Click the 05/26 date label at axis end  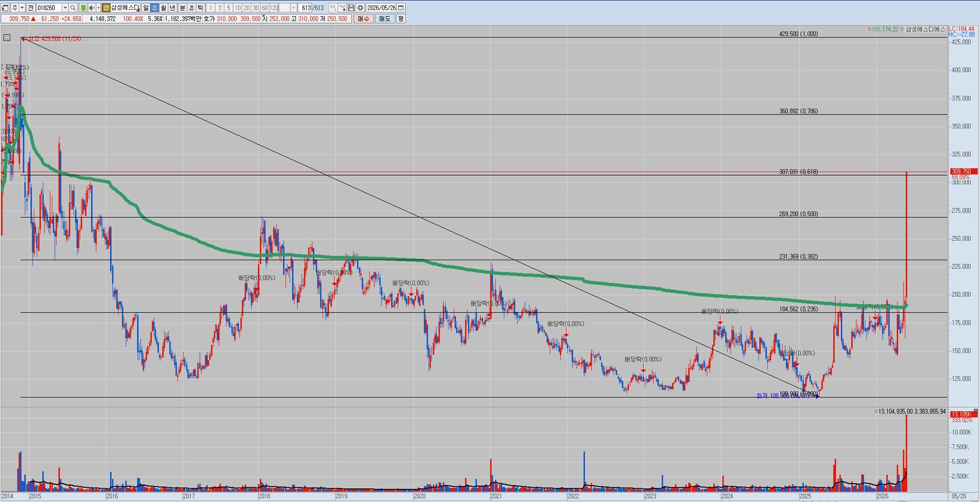[959, 496]
